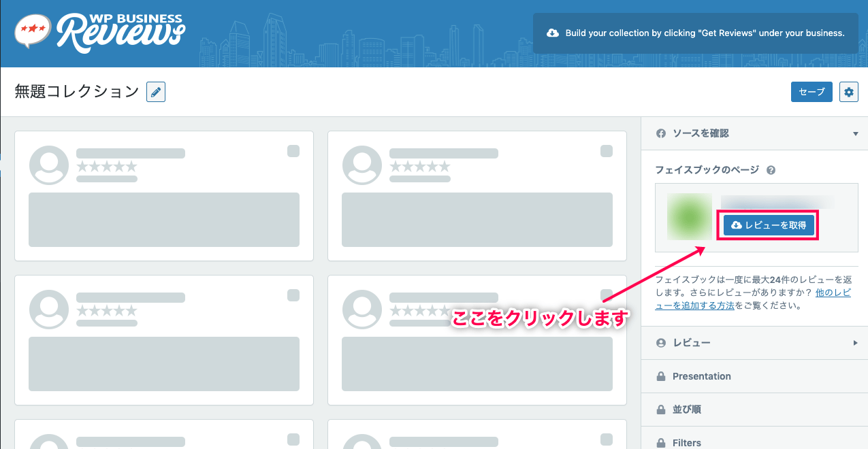The width and height of the screenshot is (868, 449).
Task: Tick the checkbox on third row left card
Action: (293, 439)
